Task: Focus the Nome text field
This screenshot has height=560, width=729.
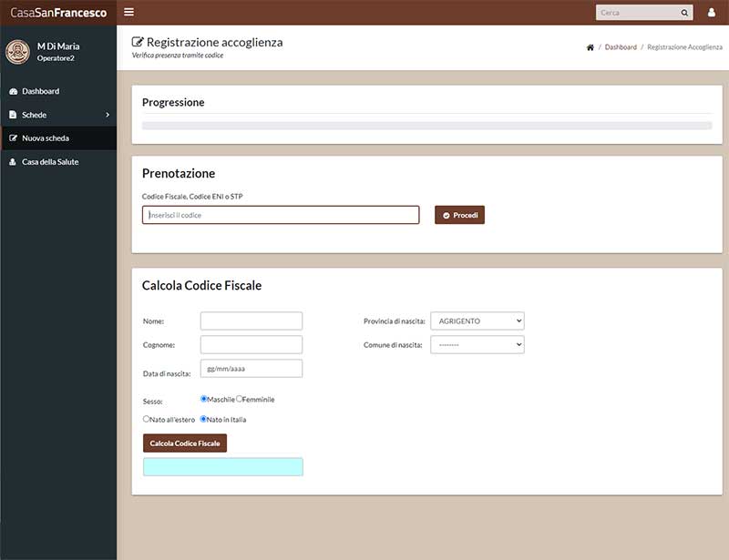Action: tap(252, 321)
